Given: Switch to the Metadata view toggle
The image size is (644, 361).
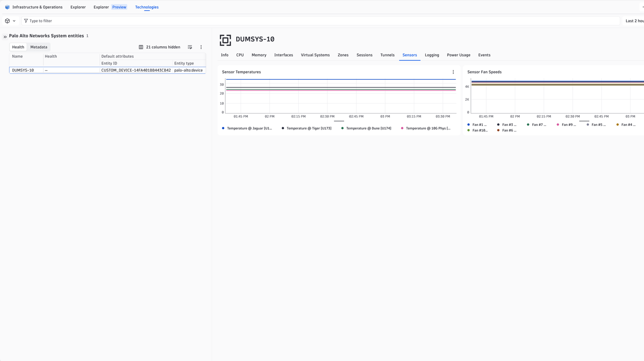Looking at the screenshot, I should [39, 47].
